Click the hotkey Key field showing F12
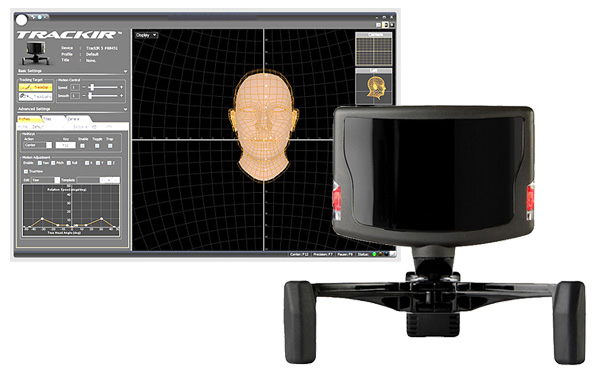This screenshot has height=375, width=600. (65, 145)
